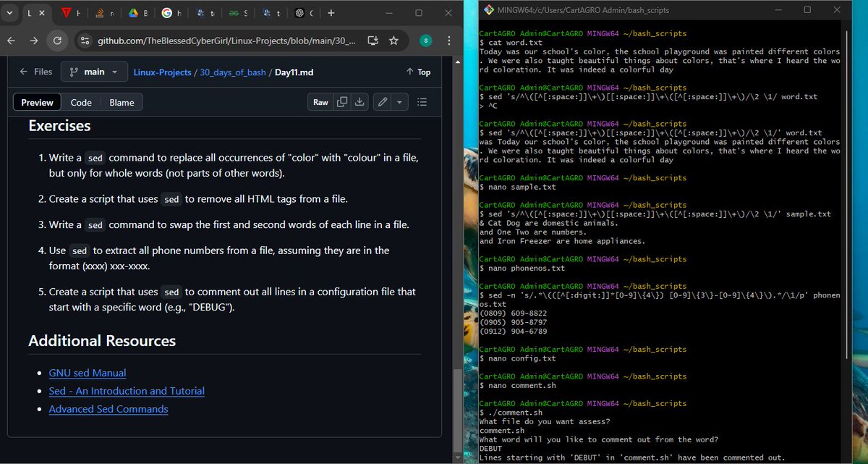868x464 pixels.
Task: Open the document outline icon
Action: tap(422, 101)
